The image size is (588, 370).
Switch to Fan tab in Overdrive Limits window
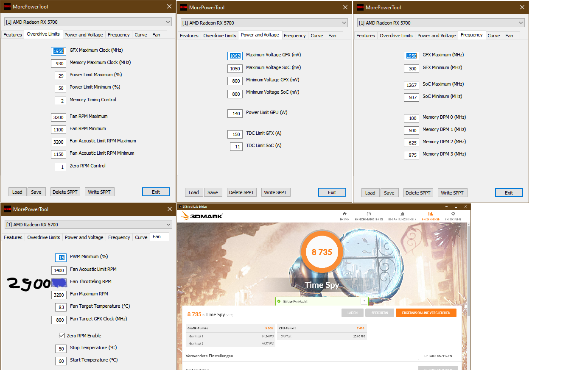pyautogui.click(x=157, y=35)
